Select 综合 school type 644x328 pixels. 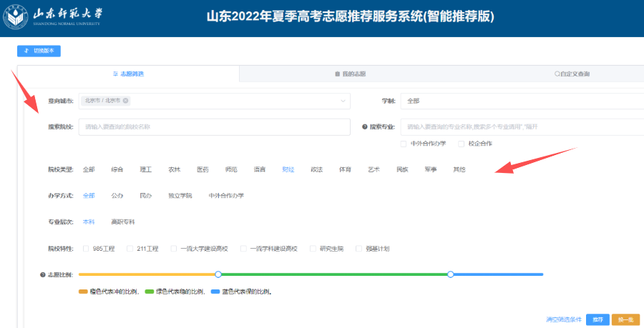tap(117, 169)
